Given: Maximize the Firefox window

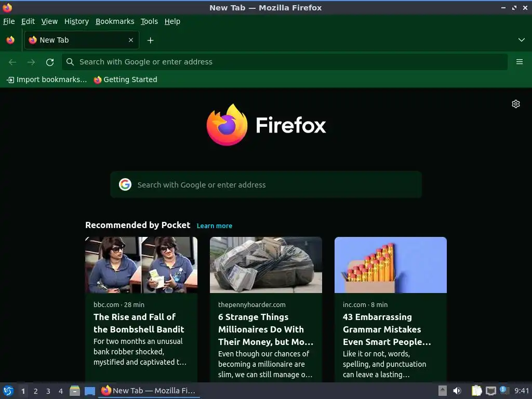Looking at the screenshot, I should point(514,8).
